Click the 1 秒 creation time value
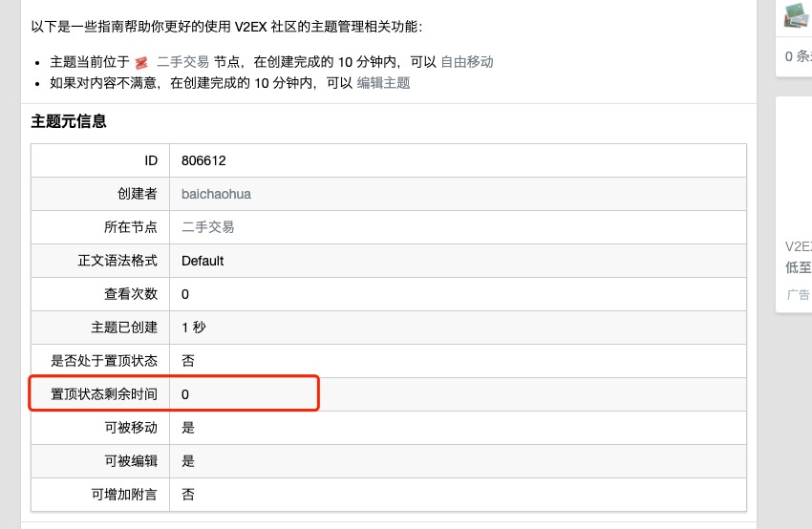The image size is (812, 529). click(x=193, y=328)
